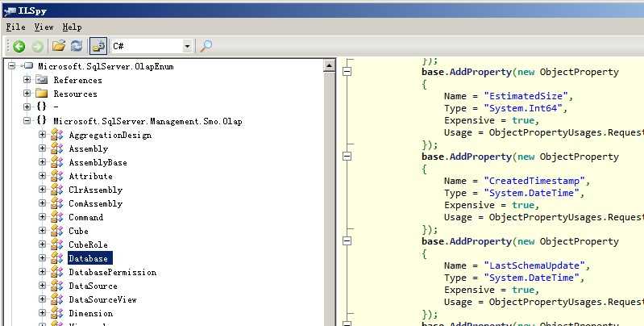The image size is (644, 326).
Task: Expand the Command class node
Action: [x=42, y=216]
